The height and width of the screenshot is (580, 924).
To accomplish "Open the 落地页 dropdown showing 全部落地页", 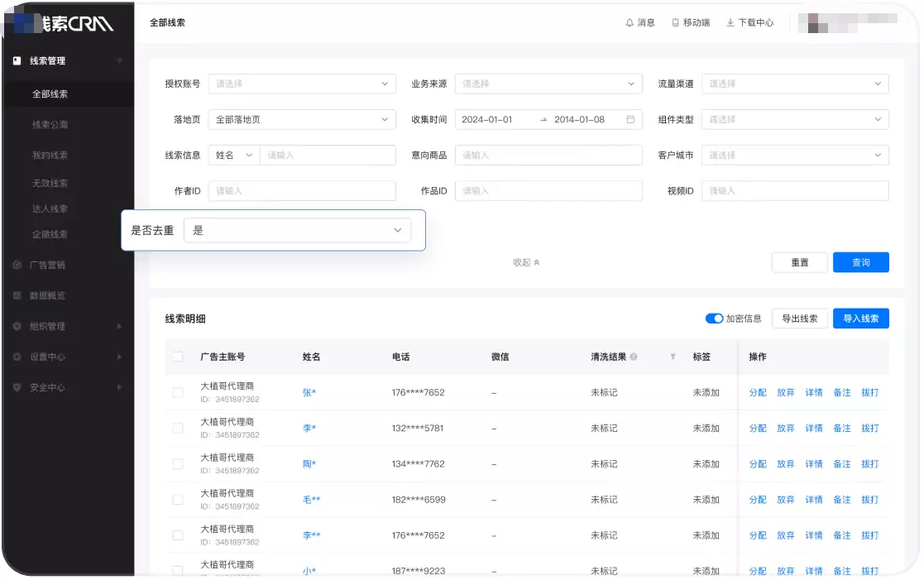I will pos(302,119).
